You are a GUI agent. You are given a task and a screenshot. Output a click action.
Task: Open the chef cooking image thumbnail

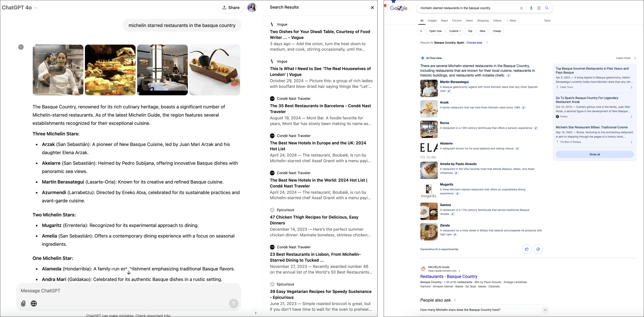(x=58, y=70)
